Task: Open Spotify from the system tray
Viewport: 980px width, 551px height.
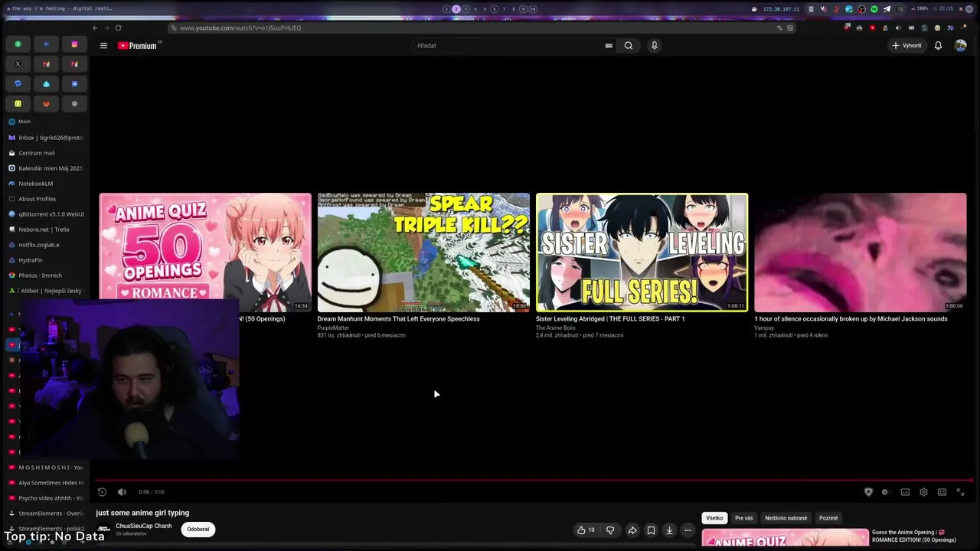Action: (x=874, y=9)
